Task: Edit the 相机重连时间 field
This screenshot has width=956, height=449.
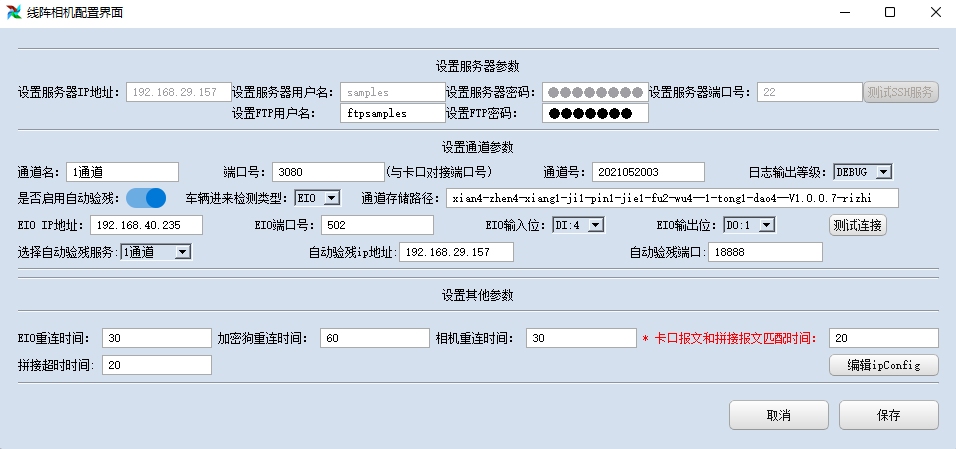Action: 581,338
